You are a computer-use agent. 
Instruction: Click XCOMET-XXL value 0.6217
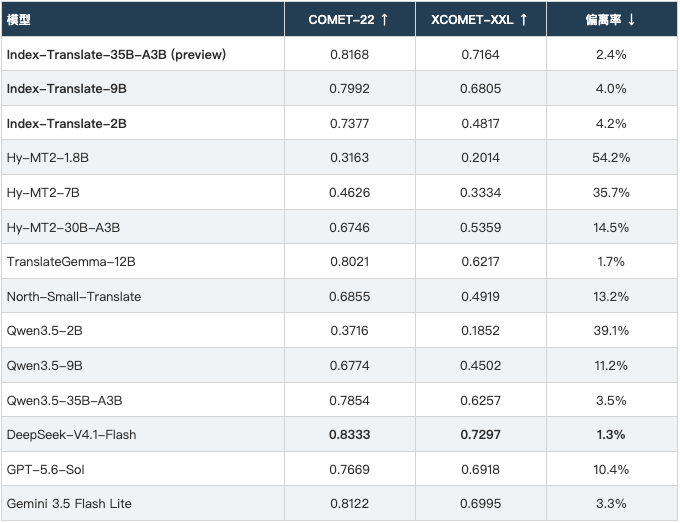[481, 262]
